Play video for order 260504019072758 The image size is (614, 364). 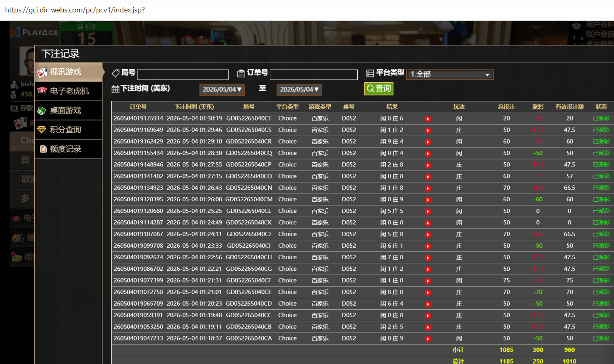(x=428, y=293)
